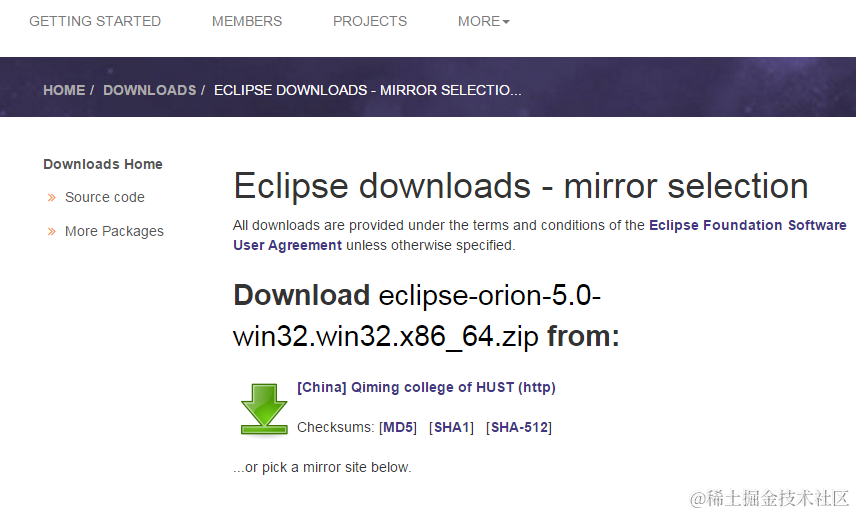
Task: Open the Eclipse Foundation Software User Agreement link
Action: click(x=747, y=225)
